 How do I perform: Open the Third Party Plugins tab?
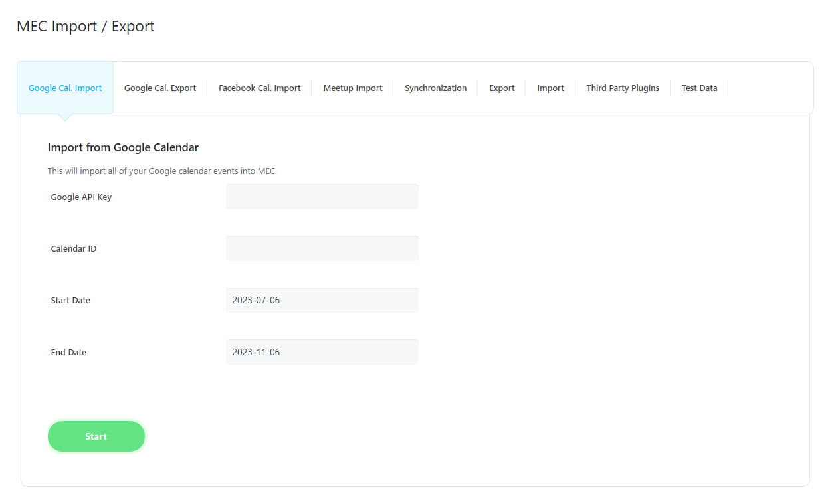[x=623, y=88]
